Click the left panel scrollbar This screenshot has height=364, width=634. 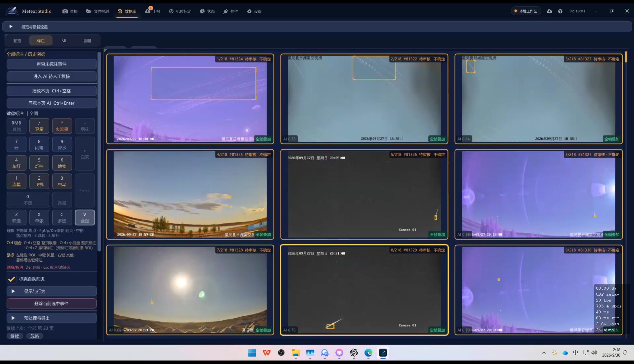tap(99, 151)
